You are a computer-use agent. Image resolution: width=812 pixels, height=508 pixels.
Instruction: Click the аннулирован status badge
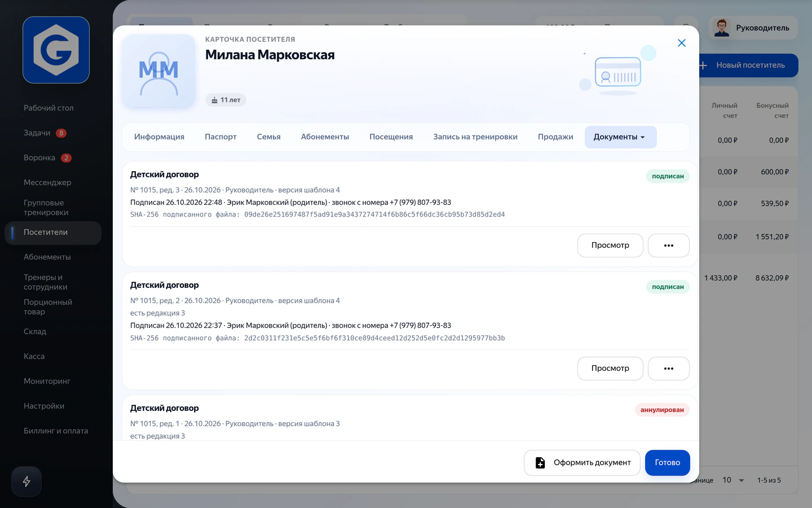[662, 410]
